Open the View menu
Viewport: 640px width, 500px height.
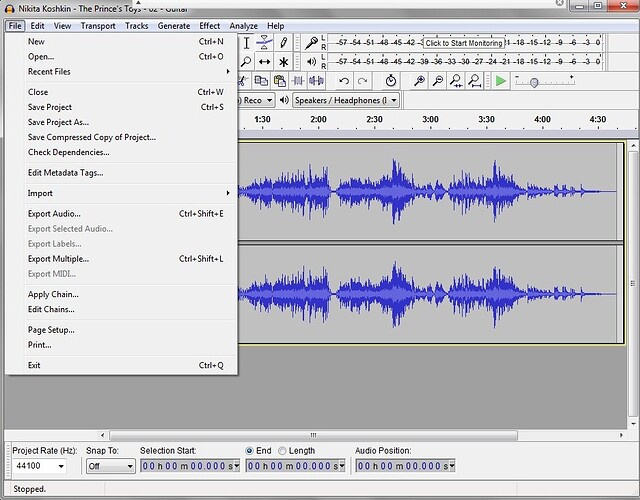(x=62, y=26)
